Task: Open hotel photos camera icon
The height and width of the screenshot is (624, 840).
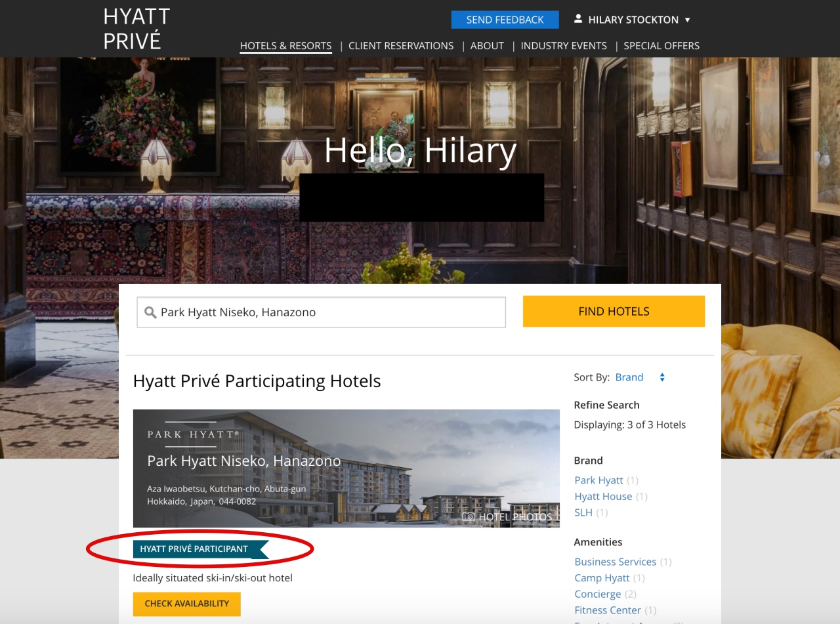Action: pyautogui.click(x=469, y=517)
